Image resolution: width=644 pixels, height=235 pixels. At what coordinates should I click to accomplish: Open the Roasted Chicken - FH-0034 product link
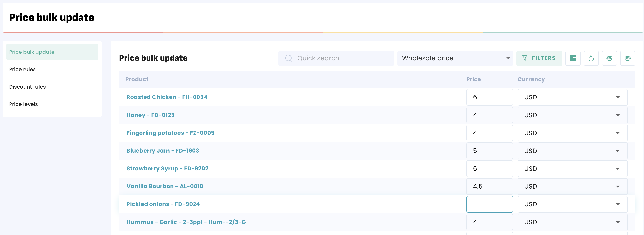point(167,97)
